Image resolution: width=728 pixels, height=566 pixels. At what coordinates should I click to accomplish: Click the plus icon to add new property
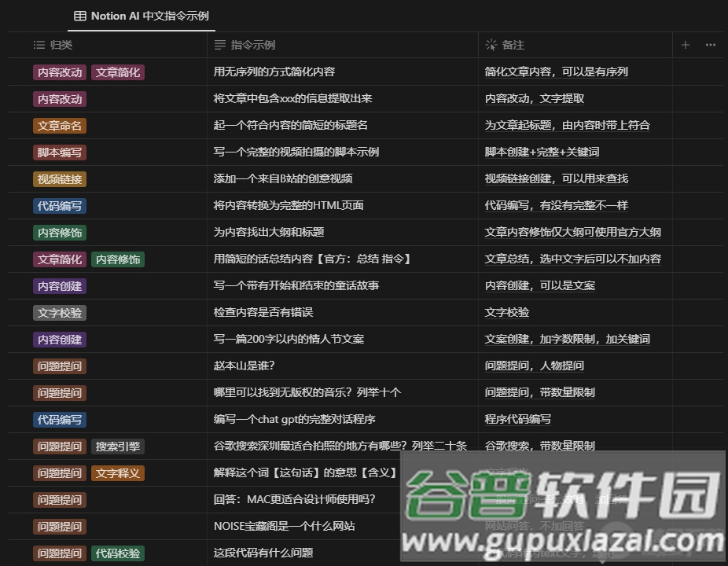pos(685,45)
